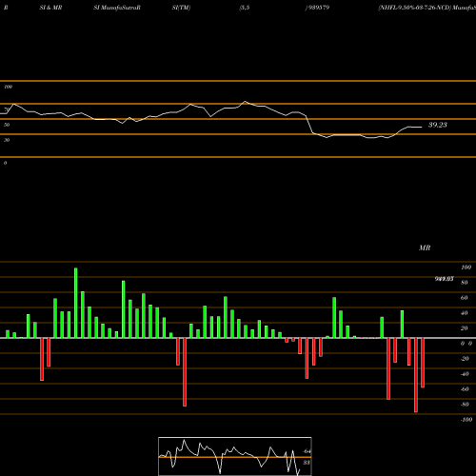Screen dimensions: 476x476
Task: Click the -80 label on MR axis
Action: click(465, 405)
